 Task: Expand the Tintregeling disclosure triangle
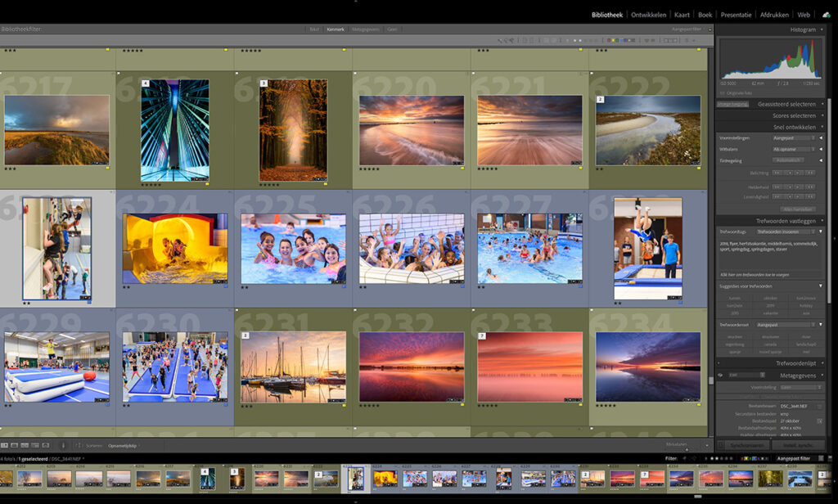[821, 160]
